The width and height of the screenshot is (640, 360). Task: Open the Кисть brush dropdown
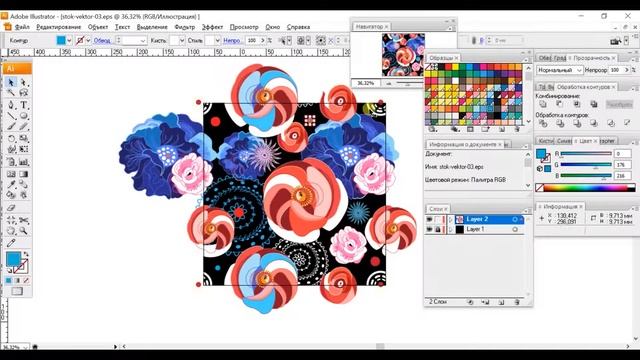point(182,40)
